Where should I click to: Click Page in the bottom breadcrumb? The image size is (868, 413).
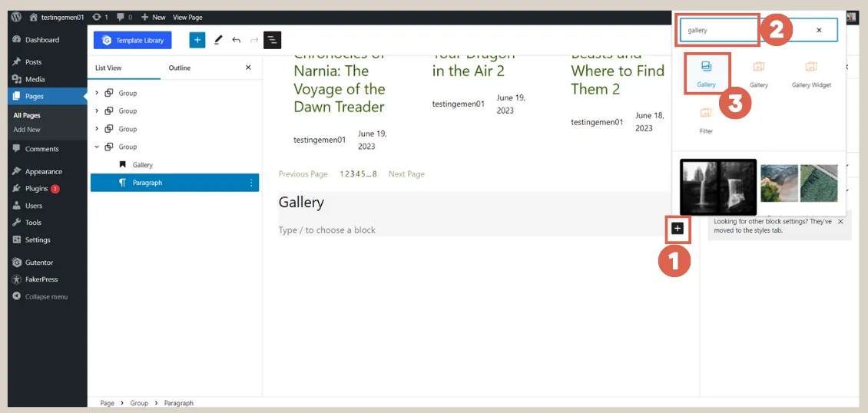tap(108, 404)
